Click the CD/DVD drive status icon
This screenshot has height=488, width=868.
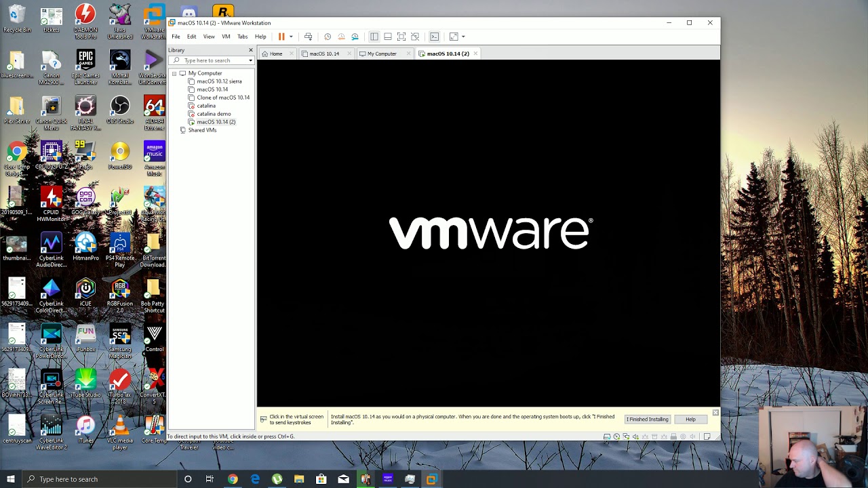(616, 436)
